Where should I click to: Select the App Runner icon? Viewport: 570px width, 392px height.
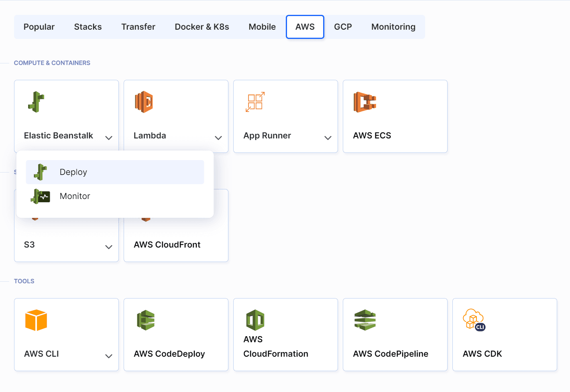pyautogui.click(x=255, y=102)
